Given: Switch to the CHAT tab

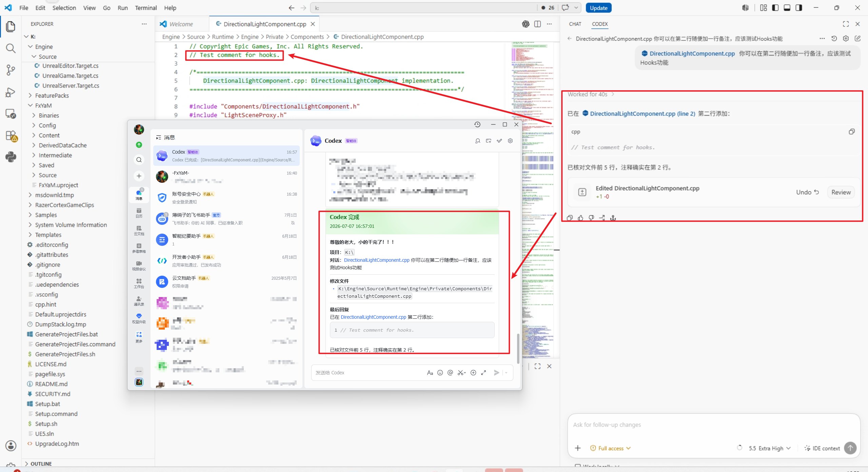Looking at the screenshot, I should [x=575, y=24].
